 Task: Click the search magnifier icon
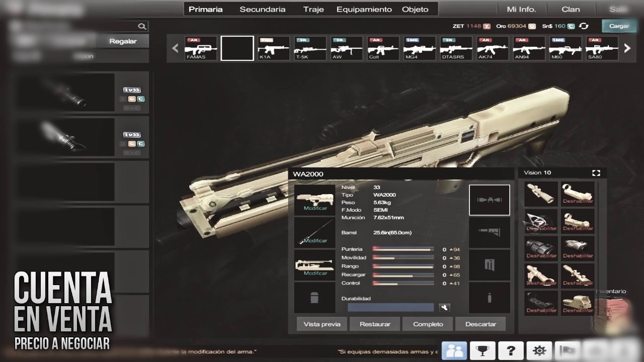142,26
